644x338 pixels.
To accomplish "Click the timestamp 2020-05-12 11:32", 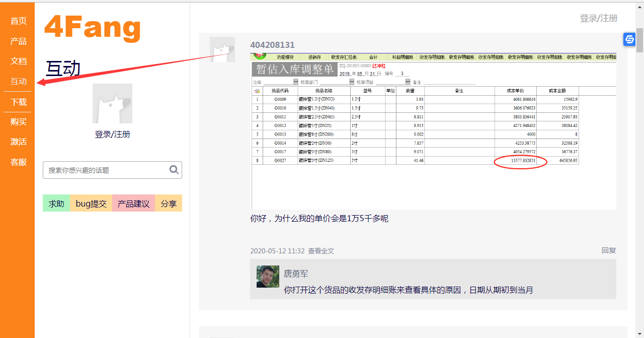I will (x=277, y=251).
